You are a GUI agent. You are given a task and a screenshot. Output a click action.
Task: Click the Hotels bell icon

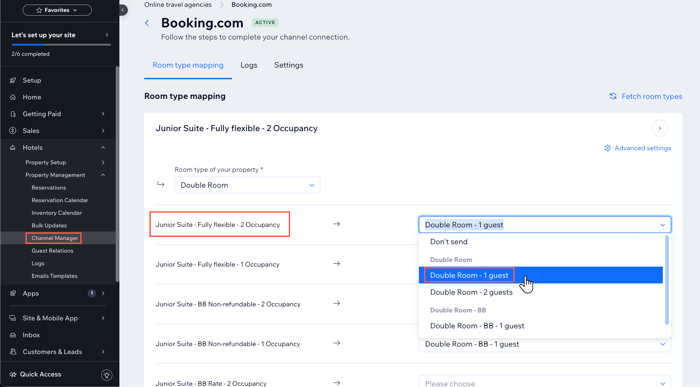tap(13, 147)
